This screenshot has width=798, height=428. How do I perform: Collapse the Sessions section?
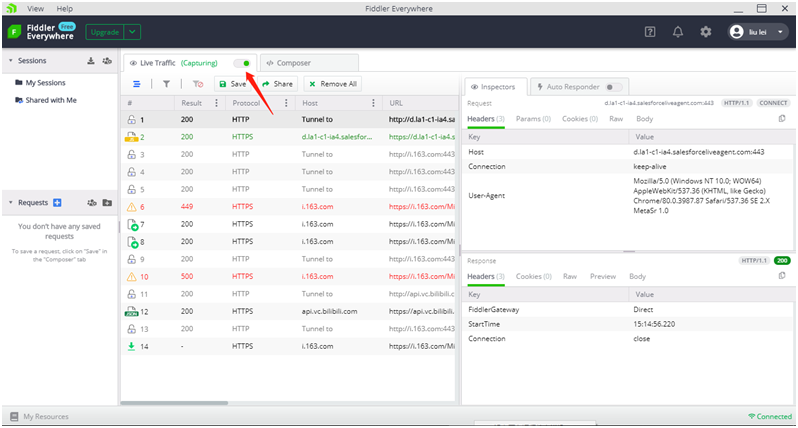(10, 61)
